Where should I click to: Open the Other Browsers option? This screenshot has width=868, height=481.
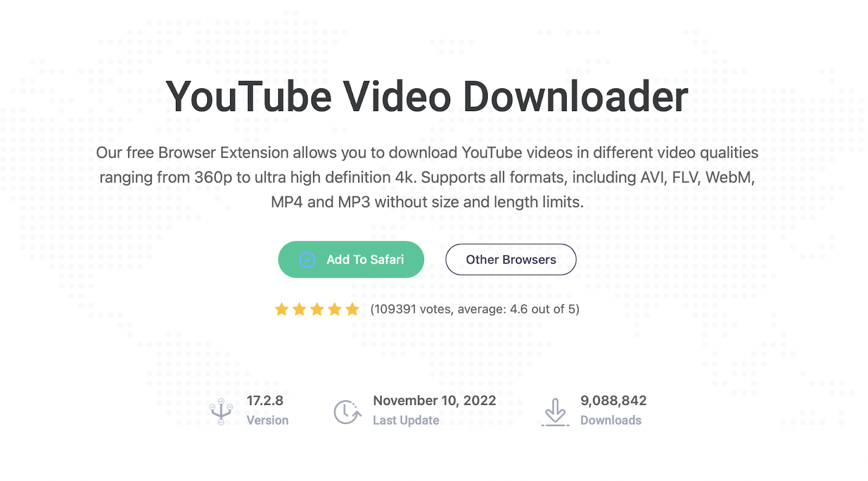510,259
